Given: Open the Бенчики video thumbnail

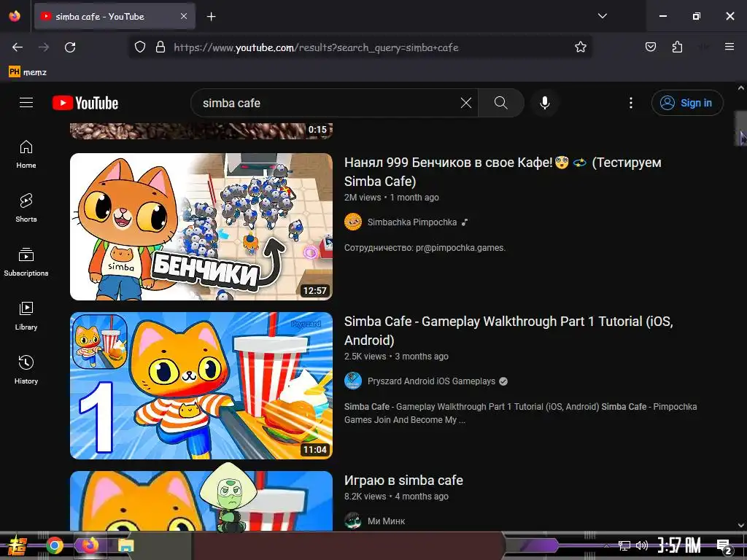Looking at the screenshot, I should pos(201,227).
